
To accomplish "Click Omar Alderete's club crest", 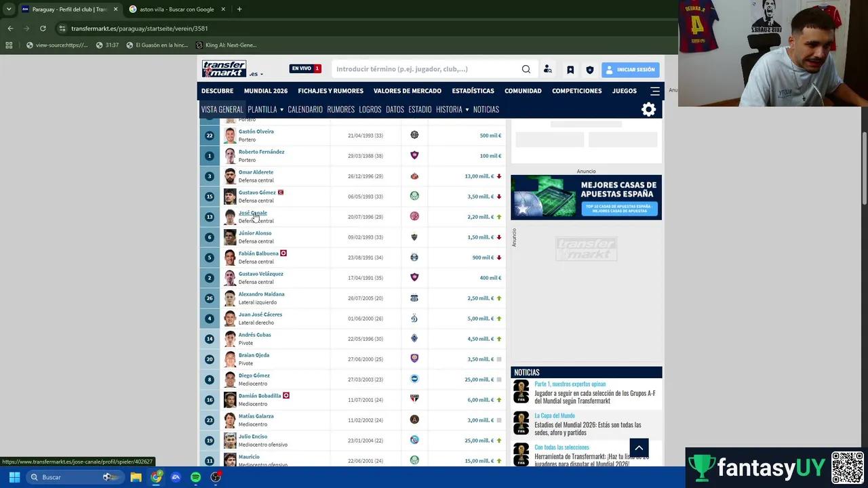I will click(x=414, y=176).
